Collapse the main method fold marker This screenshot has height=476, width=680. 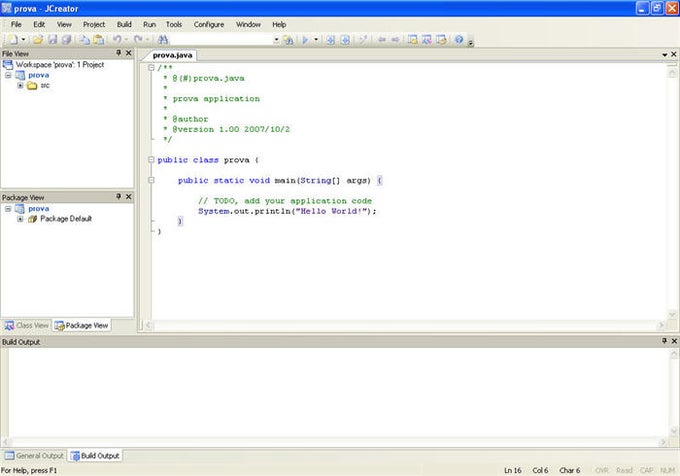tap(151, 180)
